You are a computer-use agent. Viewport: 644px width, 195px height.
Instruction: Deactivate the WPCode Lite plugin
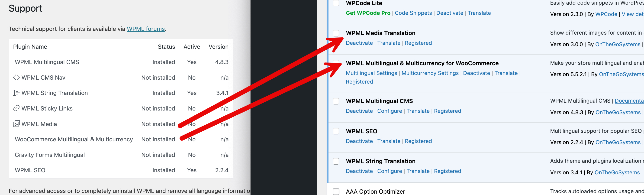(x=450, y=13)
